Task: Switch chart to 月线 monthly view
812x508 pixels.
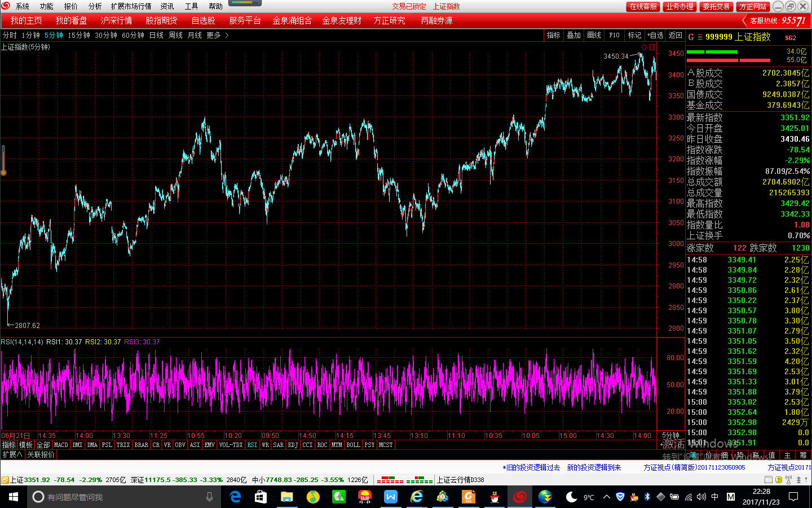Action: [x=195, y=35]
